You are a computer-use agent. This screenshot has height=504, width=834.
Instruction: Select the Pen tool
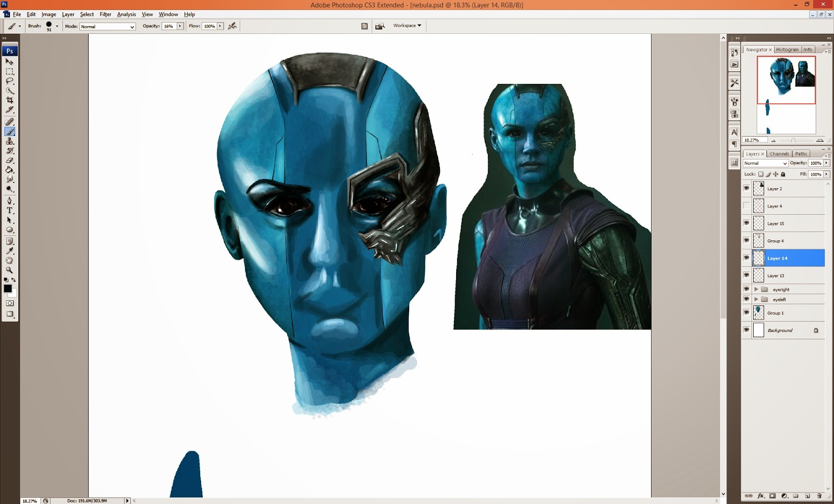(x=9, y=201)
